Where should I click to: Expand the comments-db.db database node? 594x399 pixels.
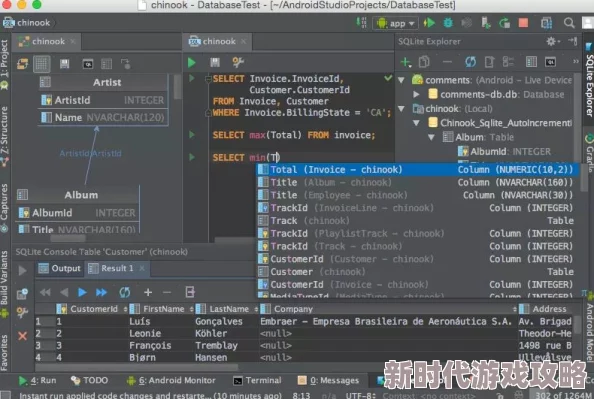[x=416, y=94]
